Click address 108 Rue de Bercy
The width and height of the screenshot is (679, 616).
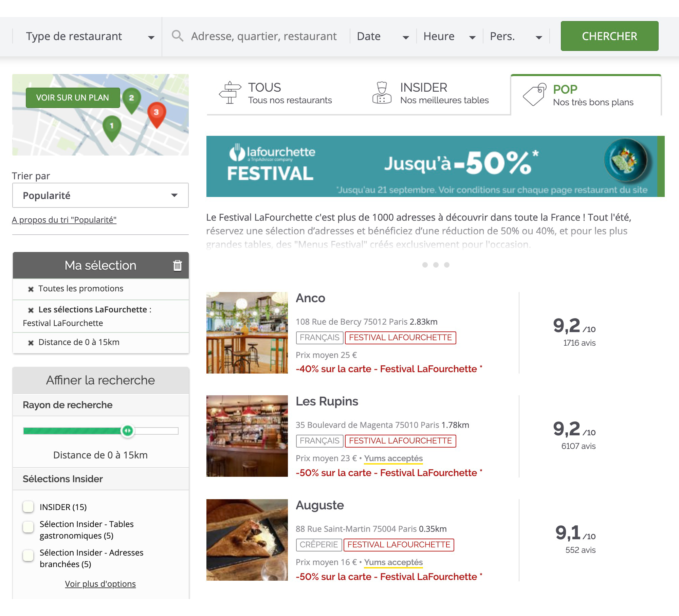(x=351, y=322)
